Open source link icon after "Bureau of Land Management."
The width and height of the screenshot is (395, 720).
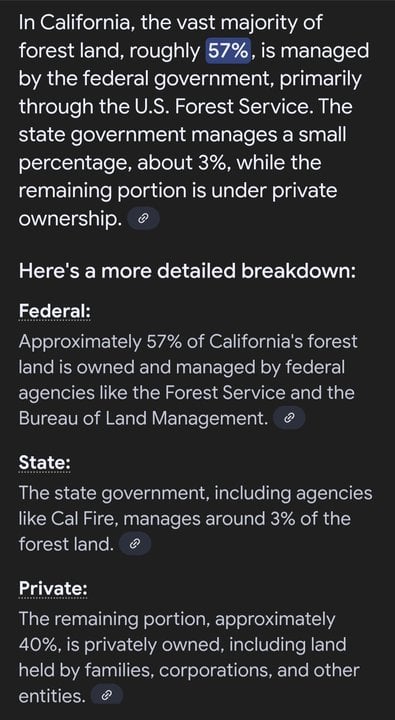coord(289,418)
